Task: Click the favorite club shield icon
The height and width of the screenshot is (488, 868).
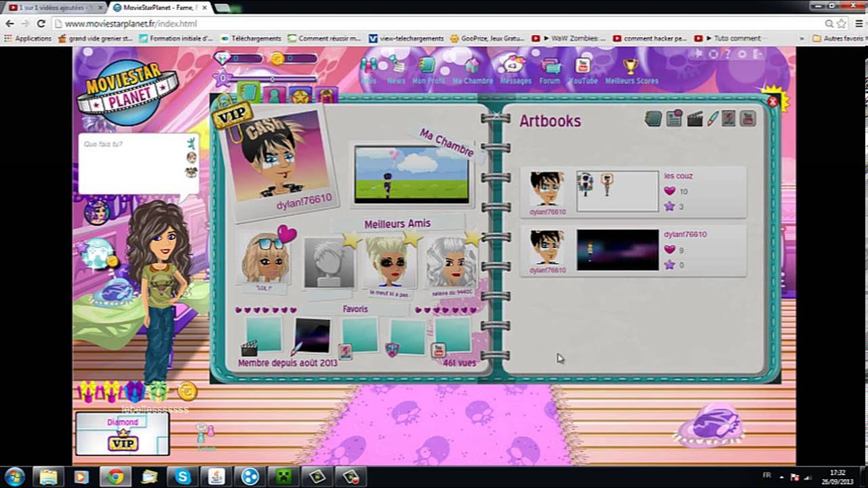Action: [x=393, y=348]
